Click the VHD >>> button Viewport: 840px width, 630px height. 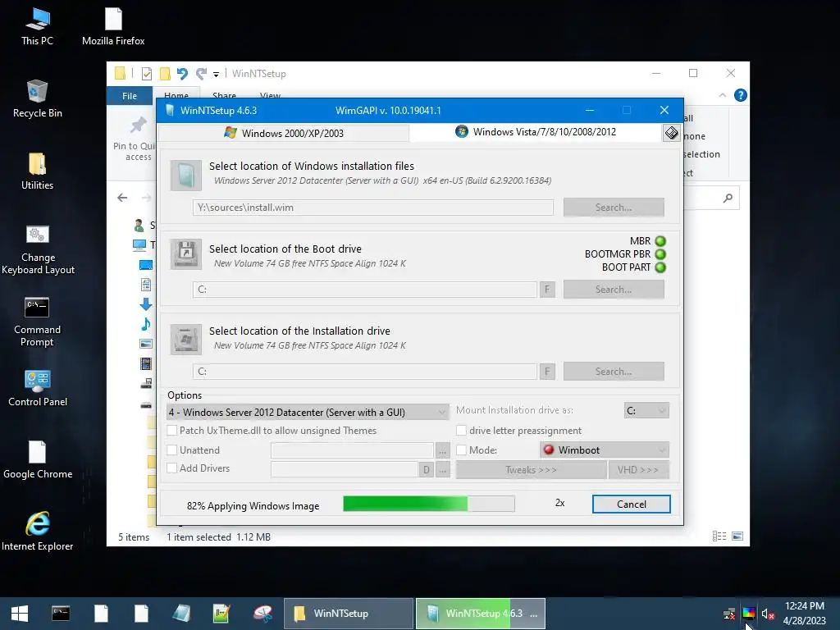tap(638, 470)
